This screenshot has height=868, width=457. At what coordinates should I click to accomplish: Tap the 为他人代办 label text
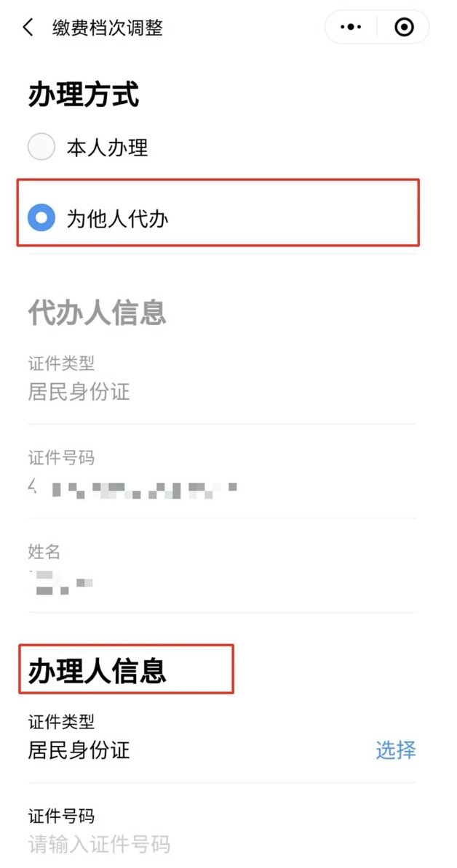[117, 219]
